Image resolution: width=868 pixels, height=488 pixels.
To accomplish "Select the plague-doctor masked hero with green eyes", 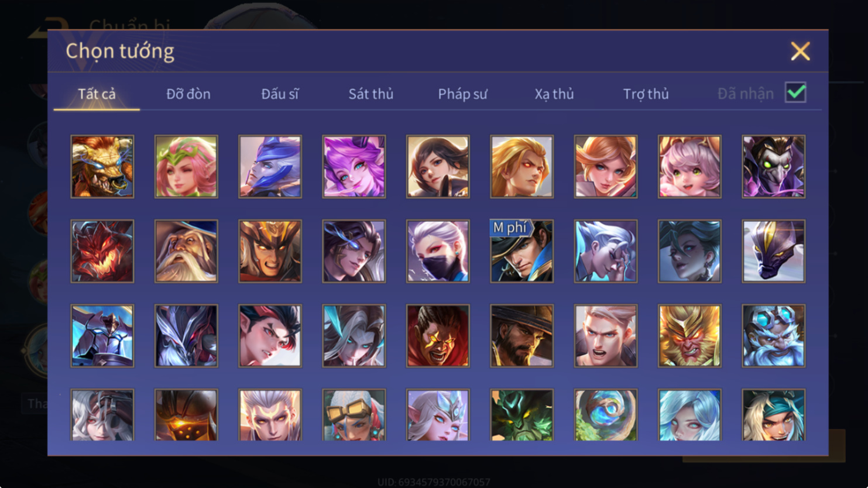I will [x=774, y=167].
